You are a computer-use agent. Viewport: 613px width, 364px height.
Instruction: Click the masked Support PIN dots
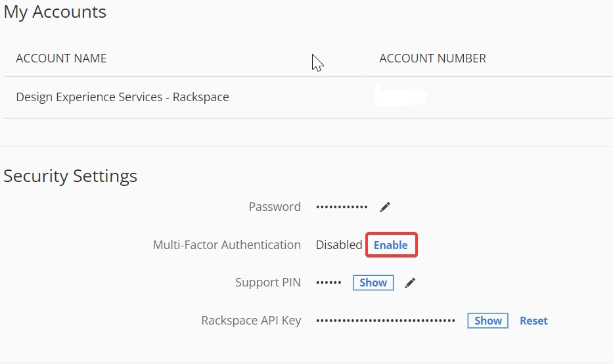point(329,283)
